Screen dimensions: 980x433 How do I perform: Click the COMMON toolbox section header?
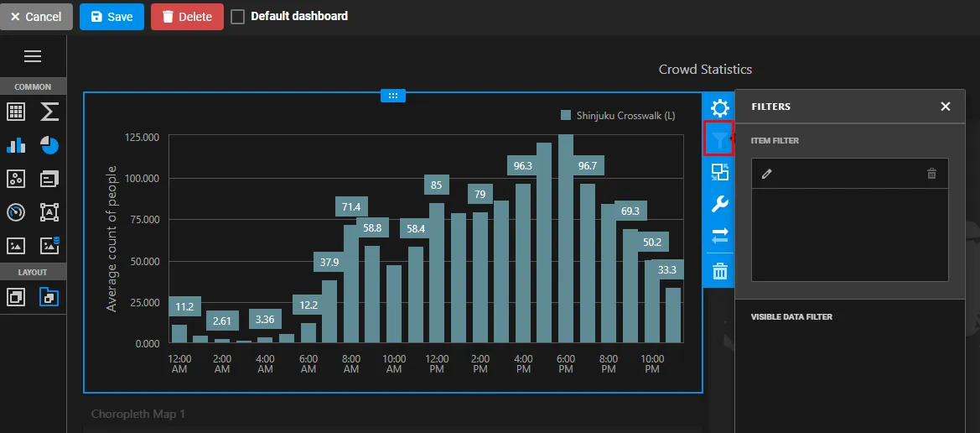33,87
